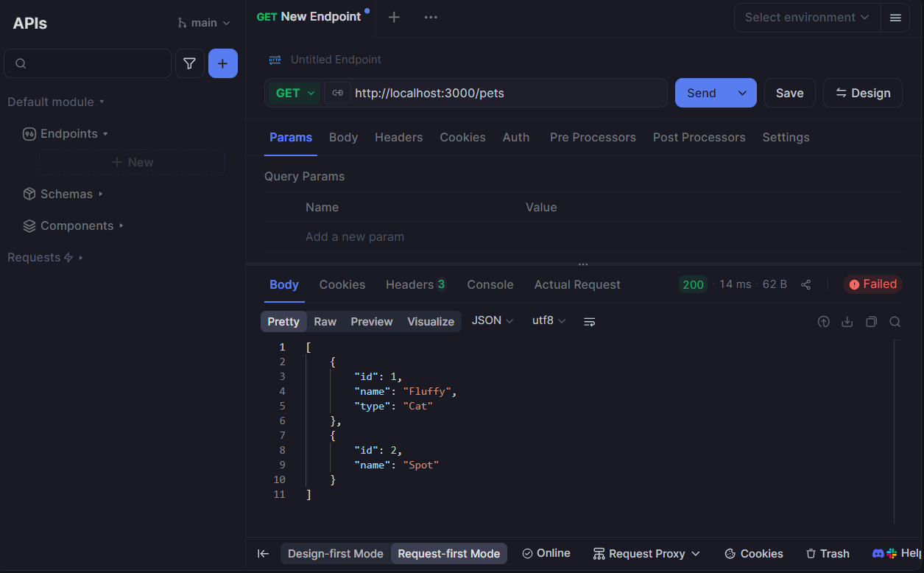Open the Discord community icon

click(x=878, y=553)
